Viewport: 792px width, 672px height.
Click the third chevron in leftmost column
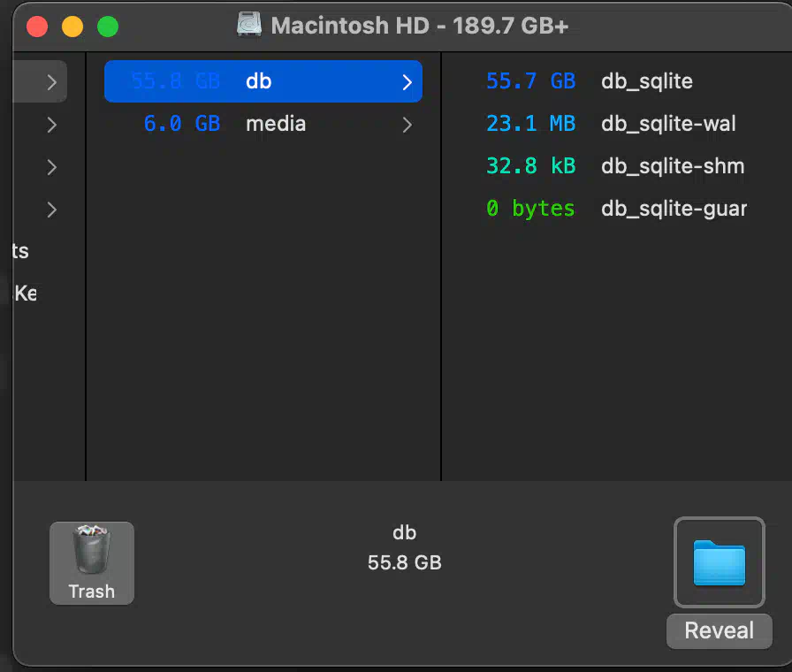(x=51, y=167)
